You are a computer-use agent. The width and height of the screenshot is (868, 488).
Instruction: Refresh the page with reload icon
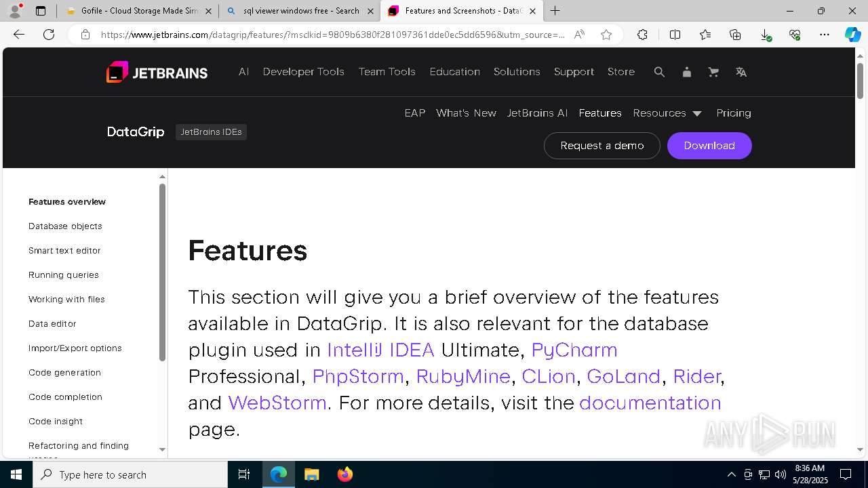(49, 35)
